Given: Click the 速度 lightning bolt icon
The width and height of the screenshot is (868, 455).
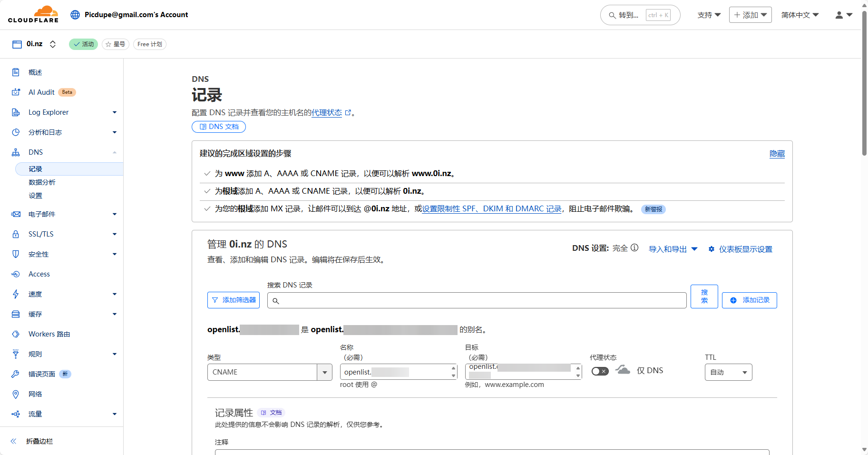Looking at the screenshot, I should click(16, 294).
